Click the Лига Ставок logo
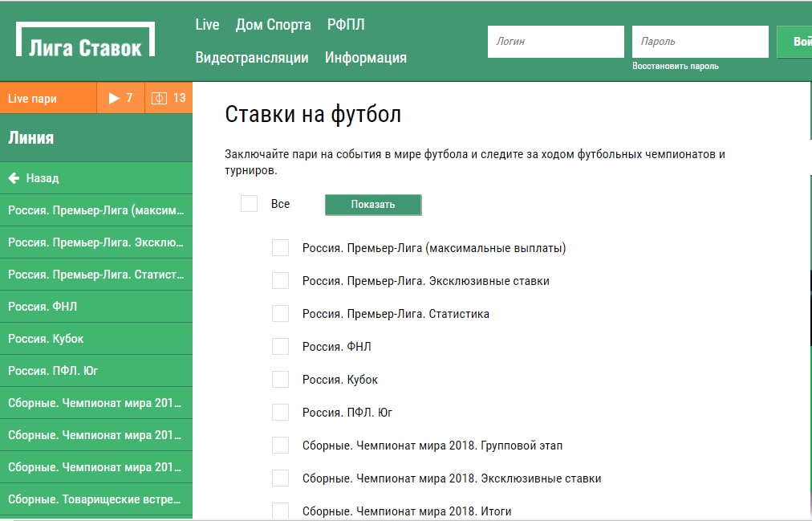Screen dimensions: 812x521 coord(85,39)
